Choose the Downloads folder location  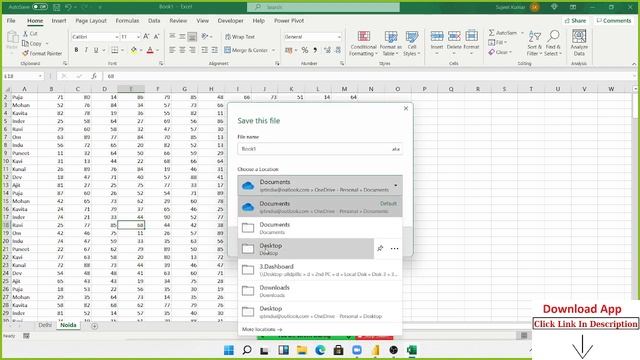[x=320, y=291]
